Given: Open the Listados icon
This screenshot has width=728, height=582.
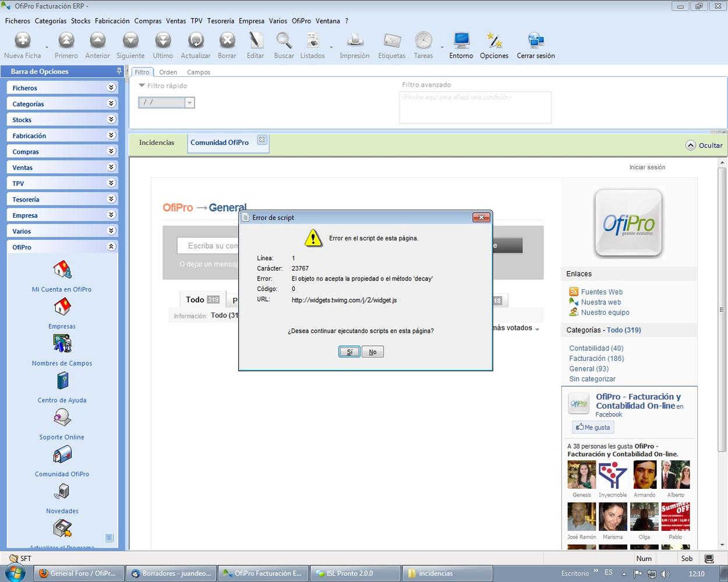Looking at the screenshot, I should tap(313, 40).
